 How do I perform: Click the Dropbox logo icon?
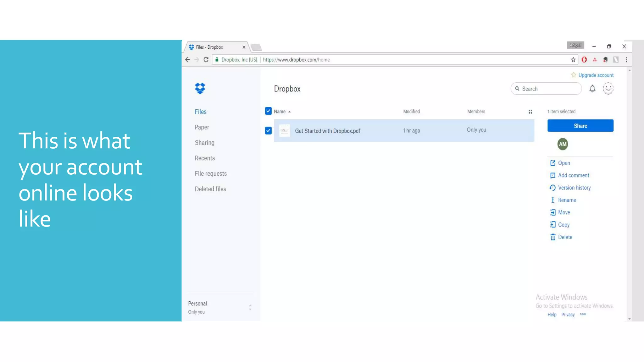coord(200,88)
